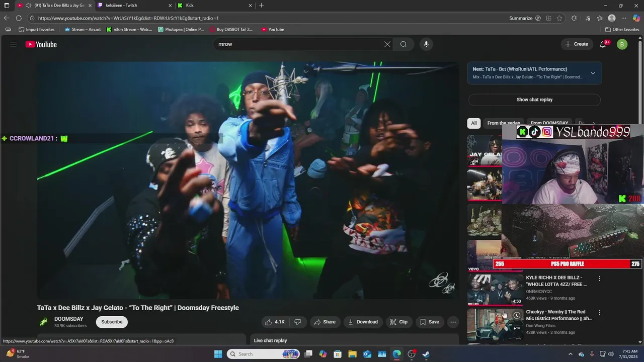This screenshot has width=644, height=362.
Task: Run search with the magnifier icon
Action: point(404,44)
